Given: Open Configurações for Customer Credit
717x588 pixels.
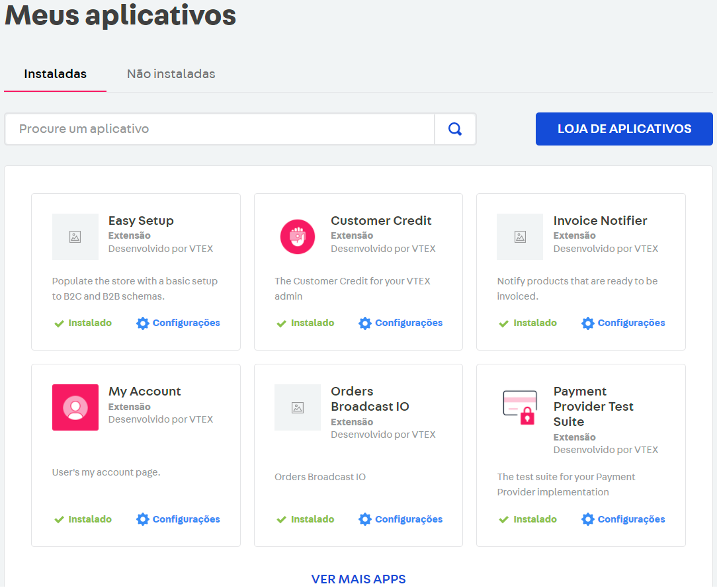Looking at the screenshot, I should 408,323.
